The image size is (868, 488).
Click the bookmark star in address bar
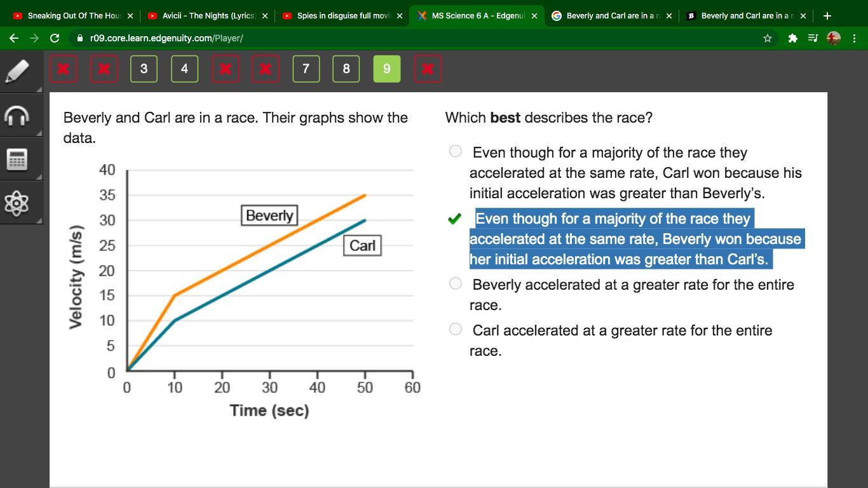[x=768, y=38]
